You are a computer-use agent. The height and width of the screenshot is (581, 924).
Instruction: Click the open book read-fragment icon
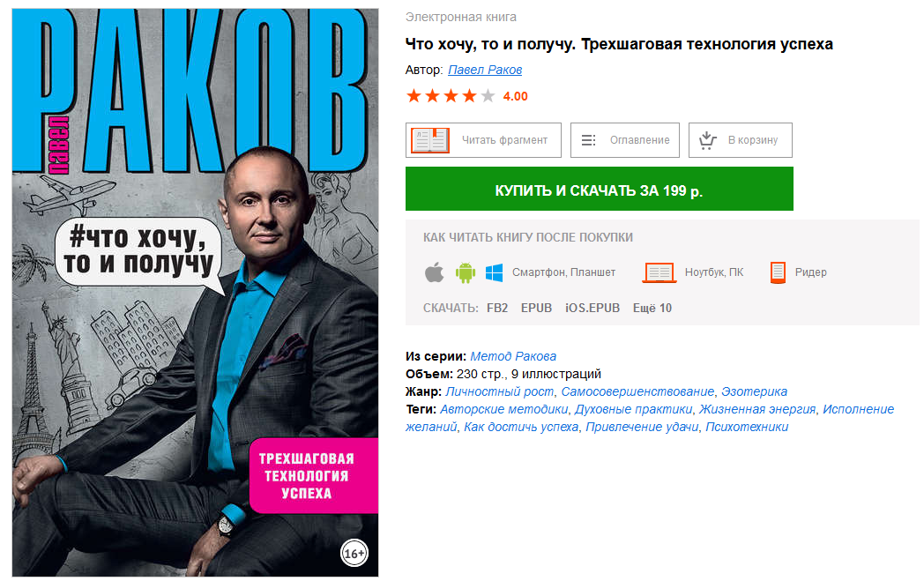point(430,140)
